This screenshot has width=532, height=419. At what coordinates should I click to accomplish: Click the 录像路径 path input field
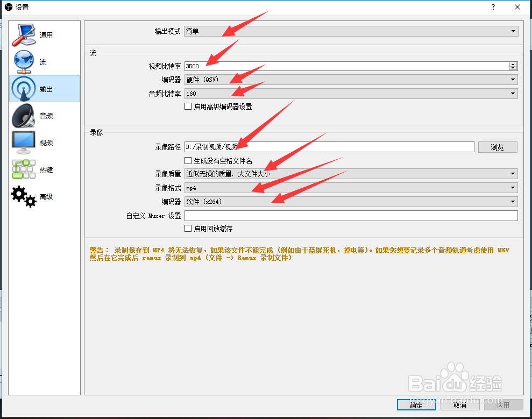[x=329, y=147]
